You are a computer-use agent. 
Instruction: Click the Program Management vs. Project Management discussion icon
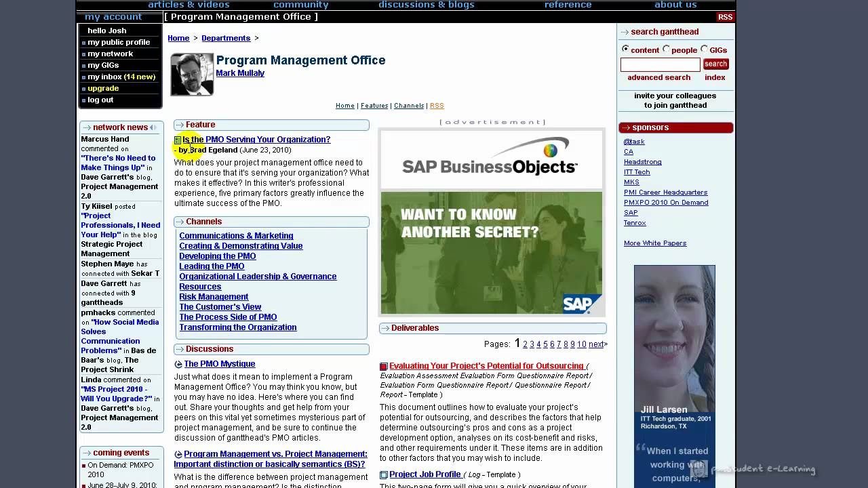coord(178,455)
